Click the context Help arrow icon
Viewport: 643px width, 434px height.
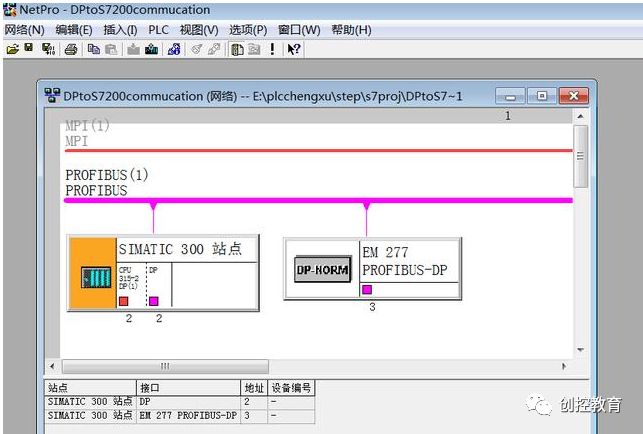[294, 50]
